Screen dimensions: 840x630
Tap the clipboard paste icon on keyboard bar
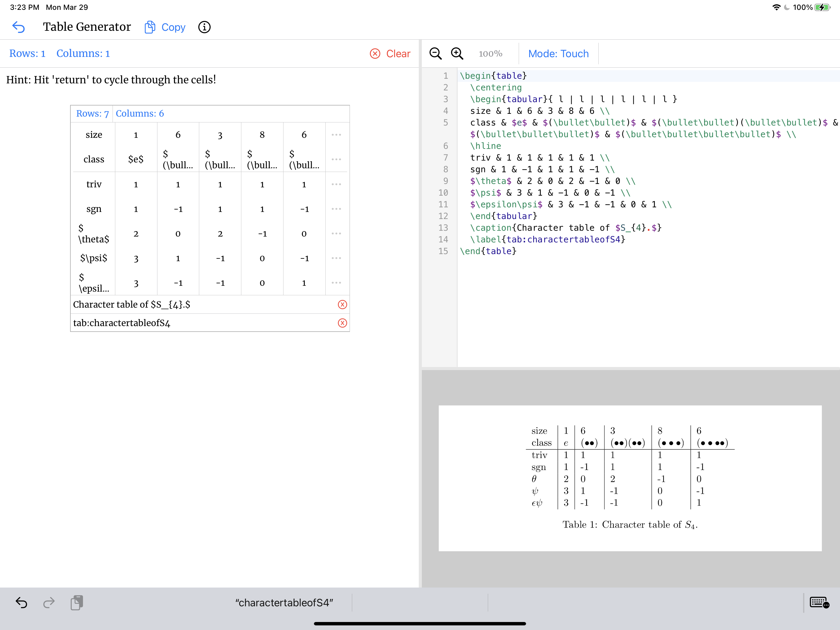(77, 603)
